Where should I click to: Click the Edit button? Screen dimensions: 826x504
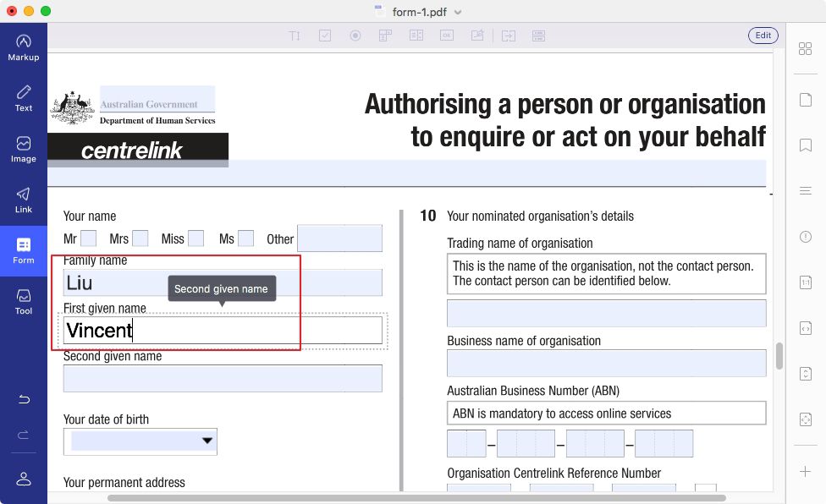pos(763,36)
